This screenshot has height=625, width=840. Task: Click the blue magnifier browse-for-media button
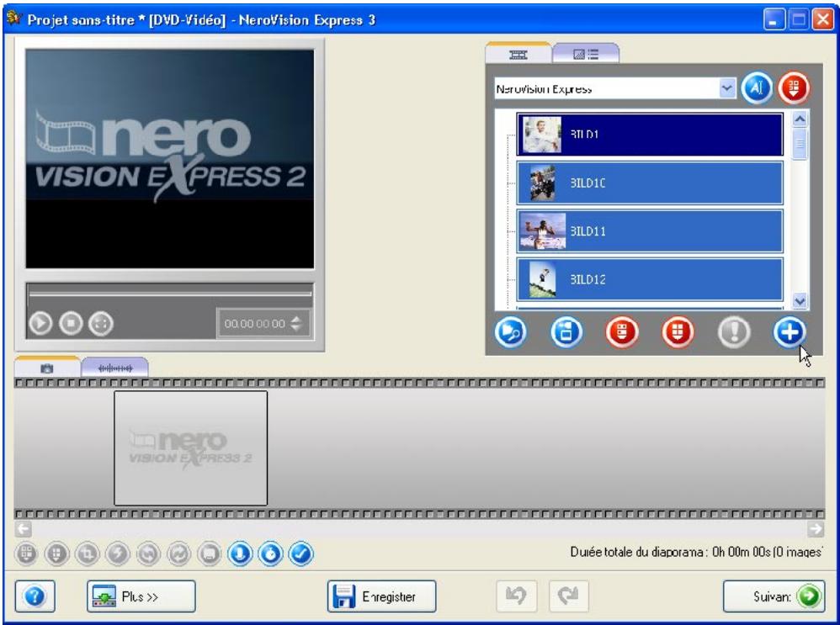[511, 332]
